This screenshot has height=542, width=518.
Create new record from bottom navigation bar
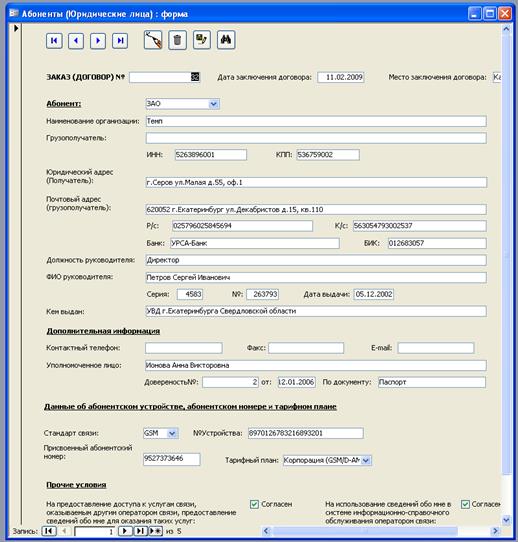155,531
